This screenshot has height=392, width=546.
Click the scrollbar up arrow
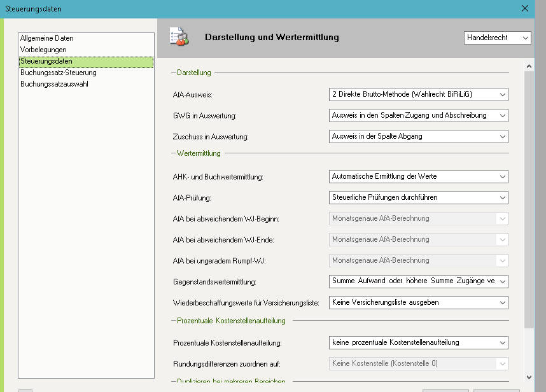pyautogui.click(x=529, y=66)
